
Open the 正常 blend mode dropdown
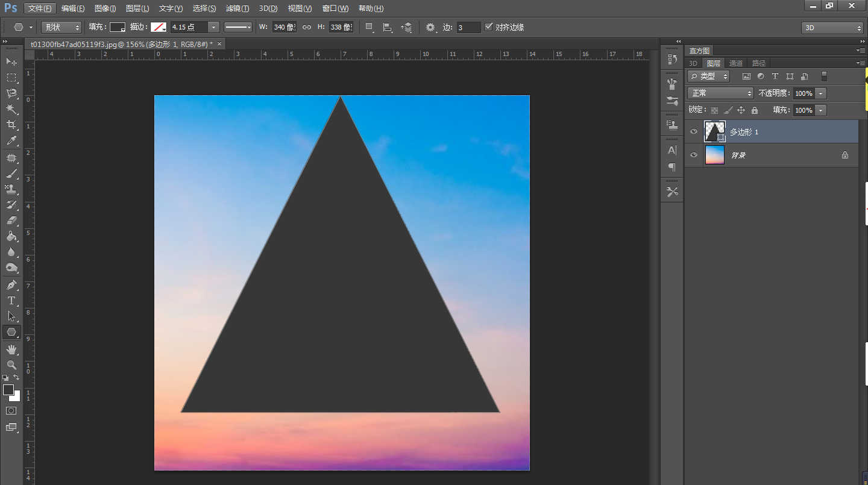pyautogui.click(x=720, y=93)
